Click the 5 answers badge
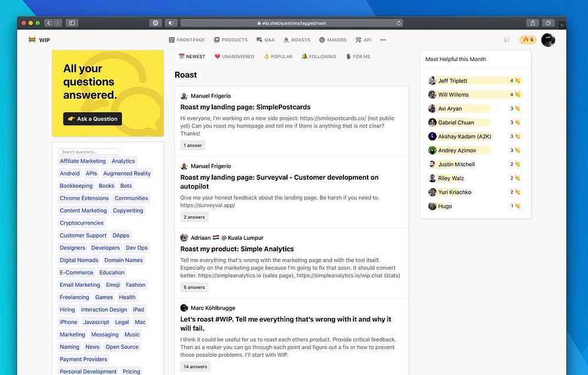Image resolution: width=588 pixels, height=375 pixels. [194, 287]
